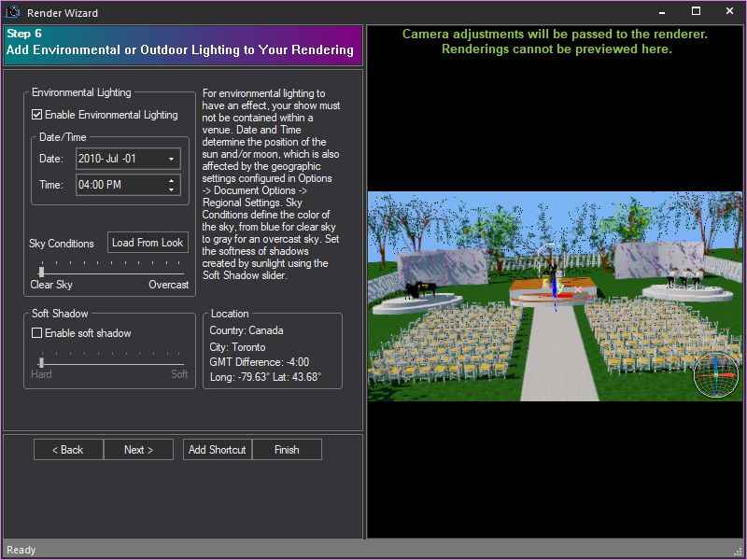Click the 3D orientation compass in the preview

click(715, 375)
